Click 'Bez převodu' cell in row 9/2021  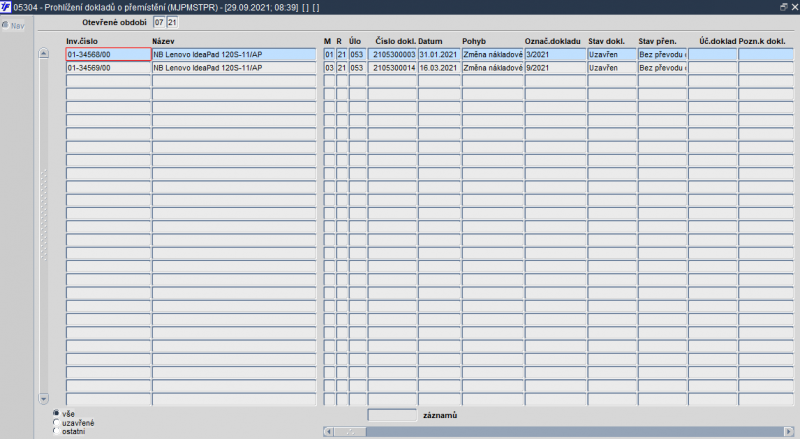(662, 68)
